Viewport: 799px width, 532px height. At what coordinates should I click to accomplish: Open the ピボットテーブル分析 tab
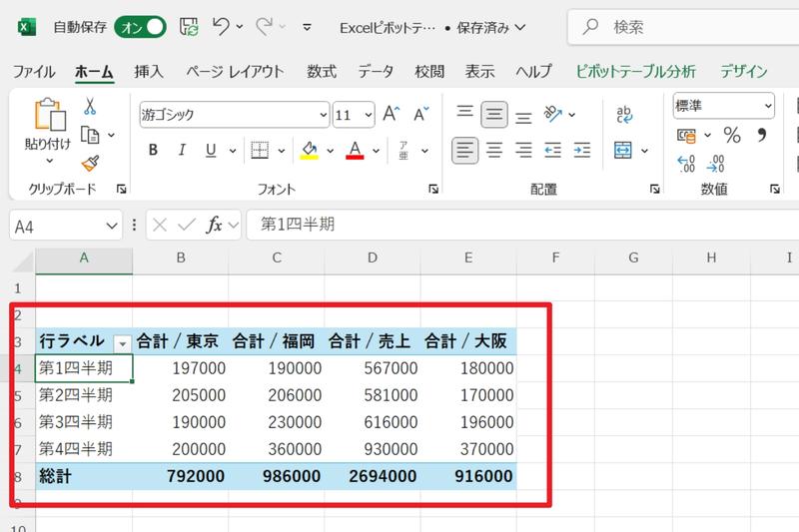point(635,71)
